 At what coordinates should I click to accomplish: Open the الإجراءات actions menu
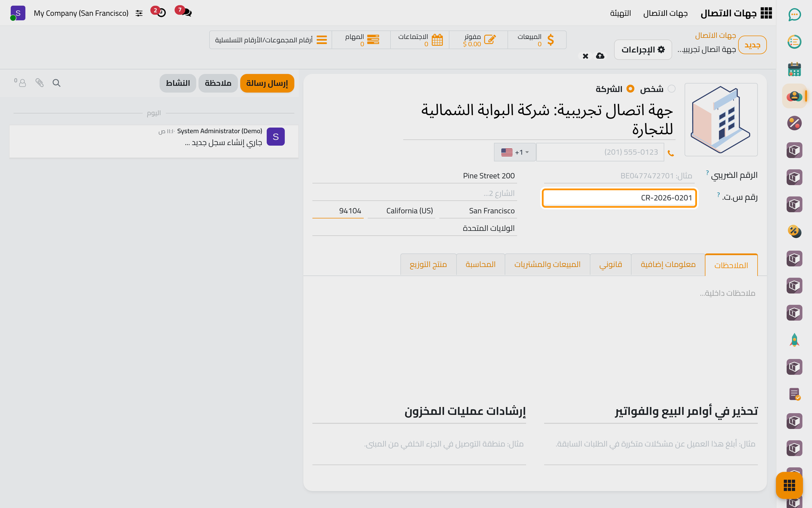click(x=643, y=50)
